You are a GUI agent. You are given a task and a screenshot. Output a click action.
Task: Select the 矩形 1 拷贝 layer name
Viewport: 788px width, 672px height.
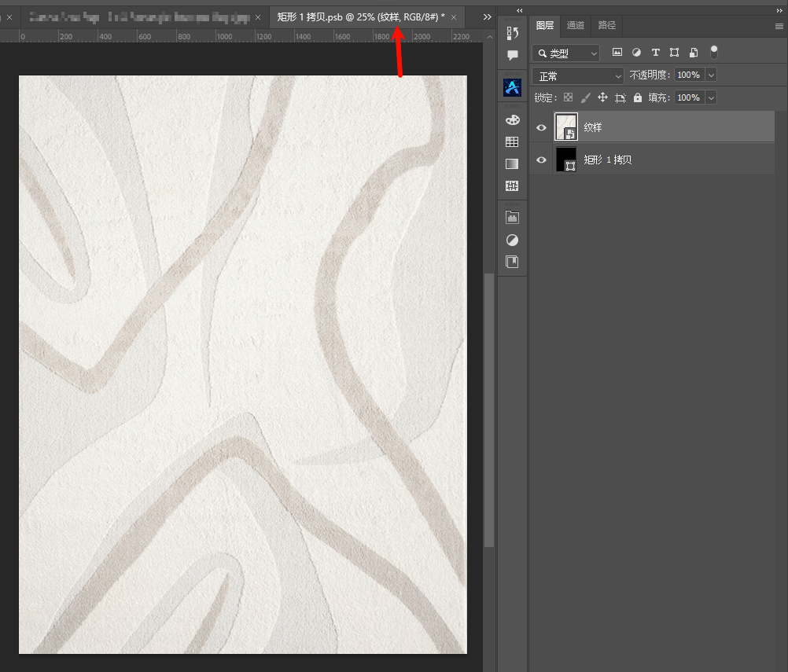pos(608,160)
